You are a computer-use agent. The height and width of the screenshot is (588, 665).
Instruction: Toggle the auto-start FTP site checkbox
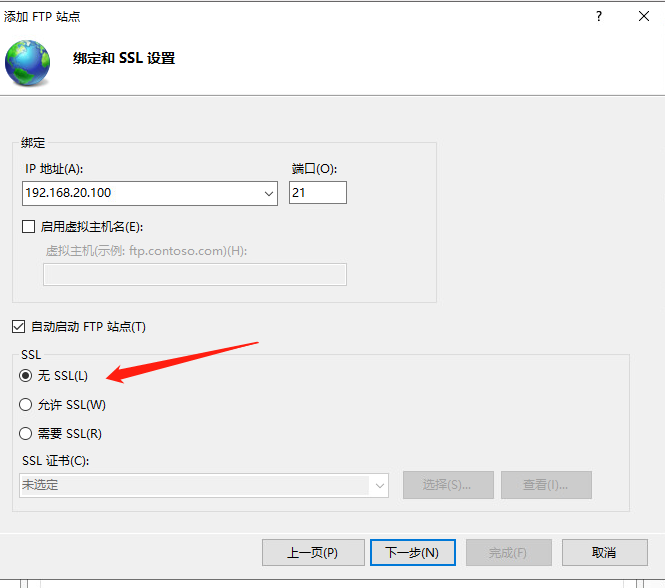pyautogui.click(x=18, y=327)
